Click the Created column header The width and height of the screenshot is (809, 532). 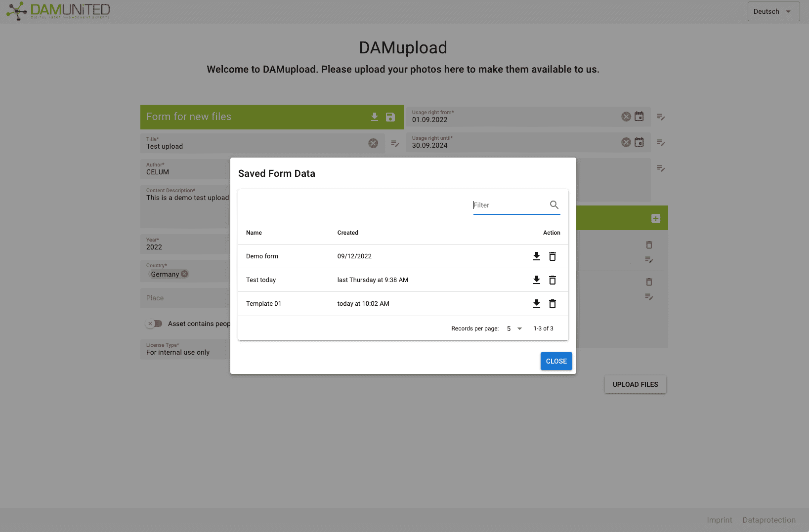pyautogui.click(x=348, y=233)
